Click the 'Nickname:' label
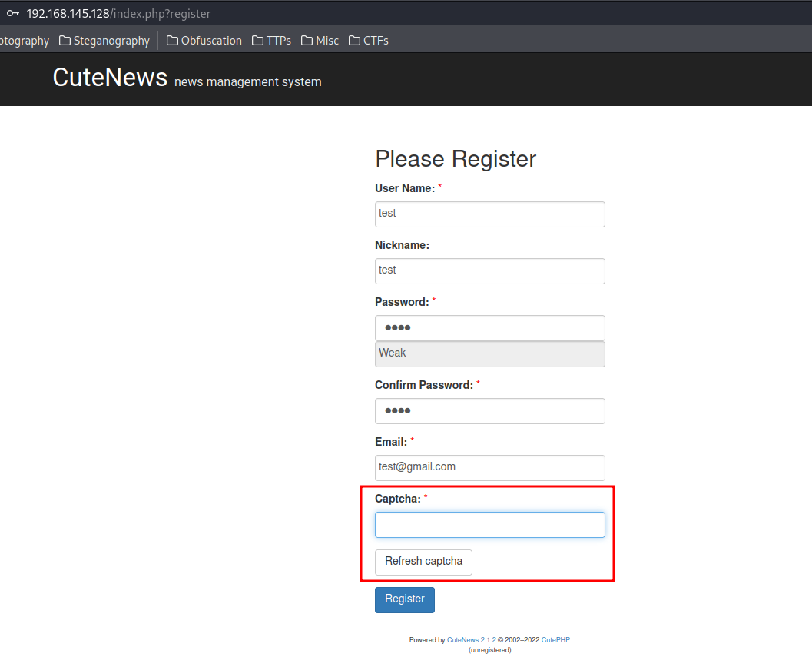The height and width of the screenshot is (667, 812). tap(403, 245)
